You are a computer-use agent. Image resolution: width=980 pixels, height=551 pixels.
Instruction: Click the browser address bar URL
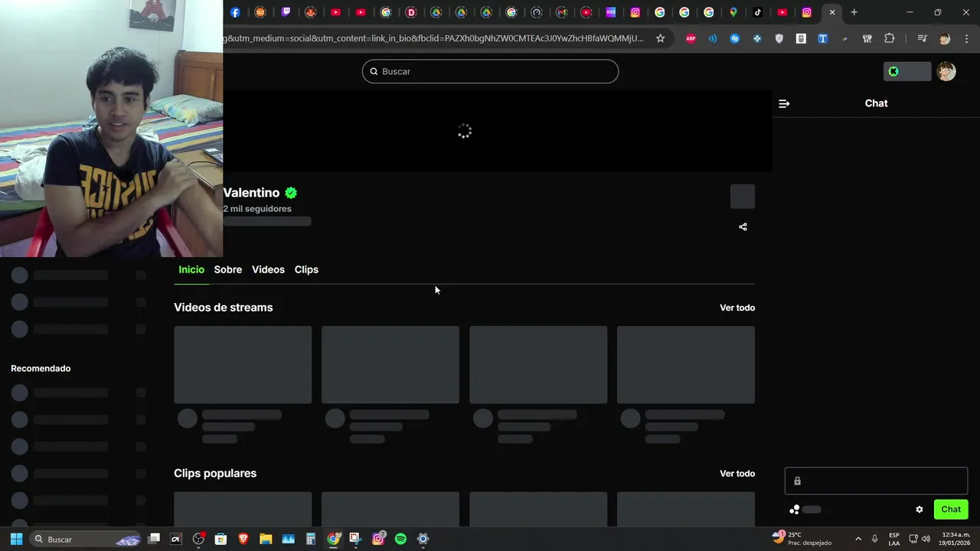(435, 38)
